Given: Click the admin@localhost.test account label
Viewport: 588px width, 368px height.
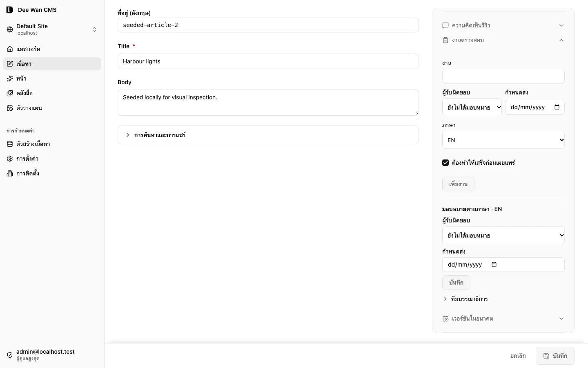Looking at the screenshot, I should tap(45, 352).
